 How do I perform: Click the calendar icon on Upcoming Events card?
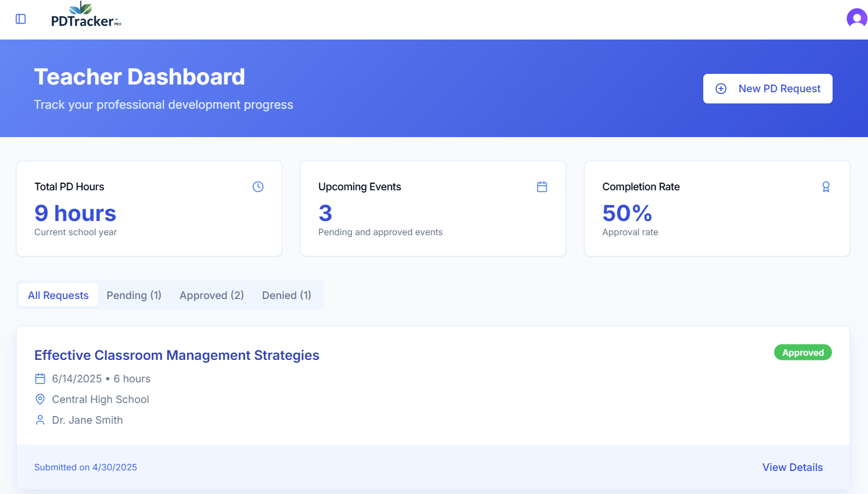point(542,186)
